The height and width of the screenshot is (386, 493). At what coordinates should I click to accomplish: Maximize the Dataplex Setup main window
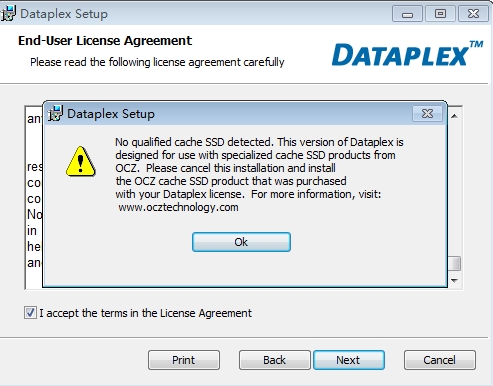pos(440,14)
